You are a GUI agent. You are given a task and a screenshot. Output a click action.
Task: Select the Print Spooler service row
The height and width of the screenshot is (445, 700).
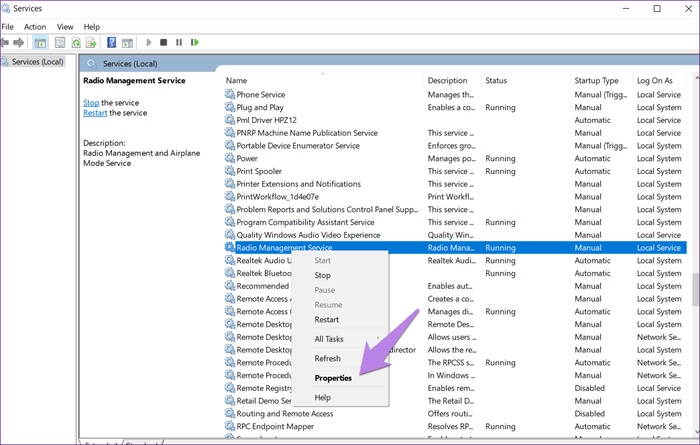[455, 171]
